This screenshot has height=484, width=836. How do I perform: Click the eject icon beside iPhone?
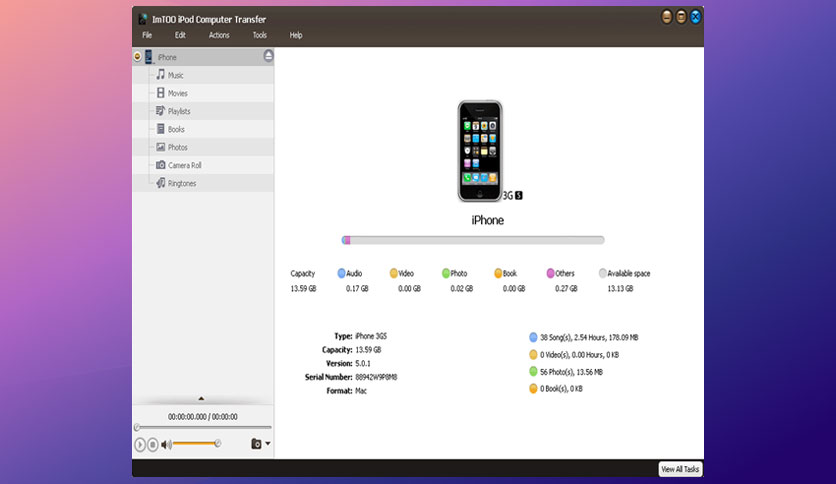[x=268, y=56]
